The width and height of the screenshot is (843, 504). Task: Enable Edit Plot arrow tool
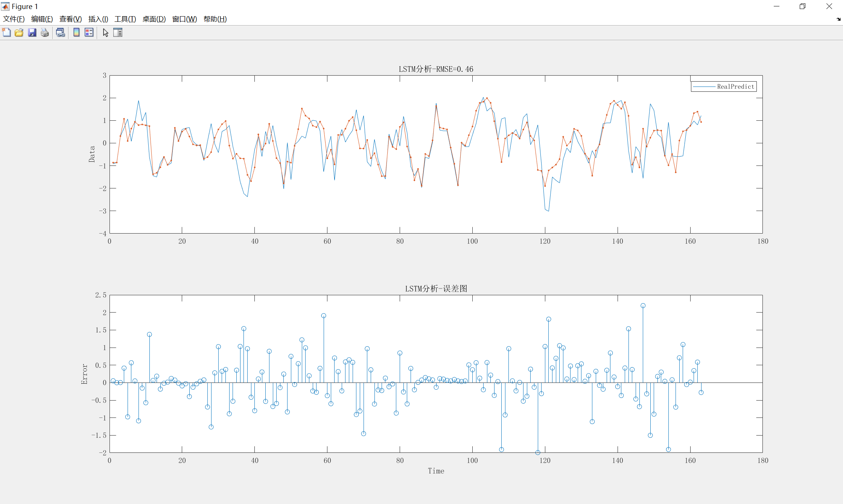(105, 33)
